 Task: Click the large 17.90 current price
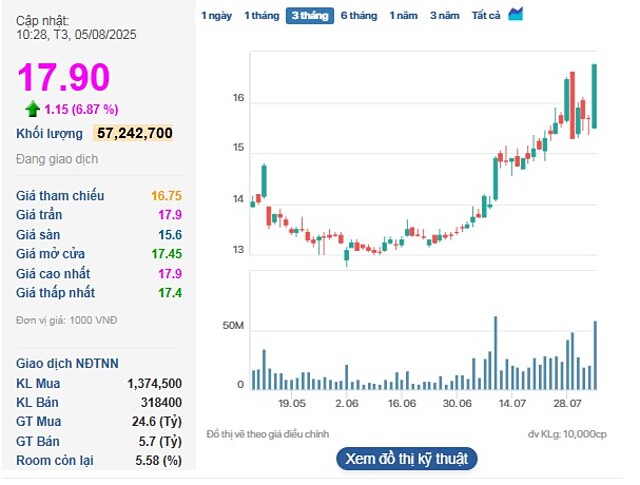[x=63, y=78]
